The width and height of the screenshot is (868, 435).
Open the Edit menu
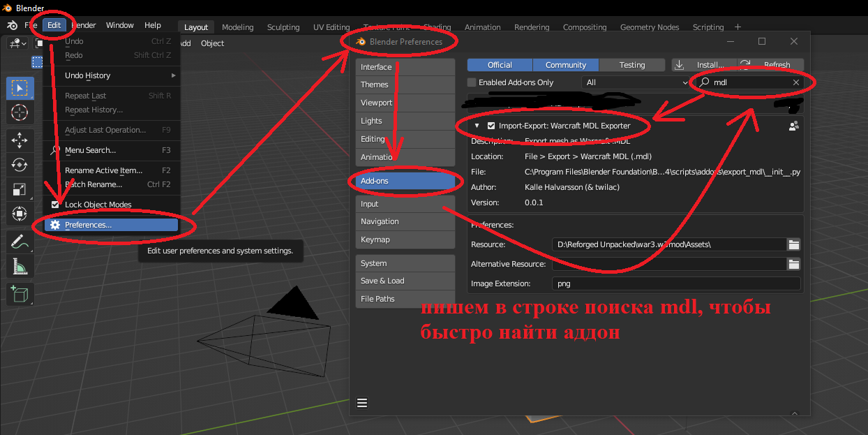(x=54, y=25)
